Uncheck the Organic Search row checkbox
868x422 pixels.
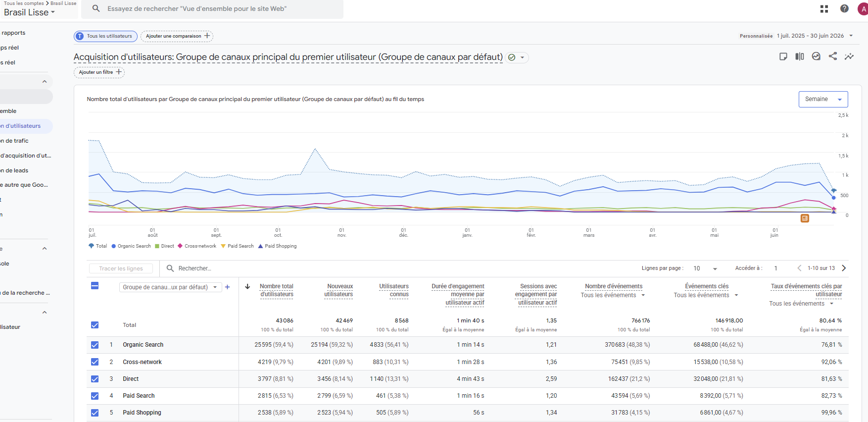pos(95,345)
